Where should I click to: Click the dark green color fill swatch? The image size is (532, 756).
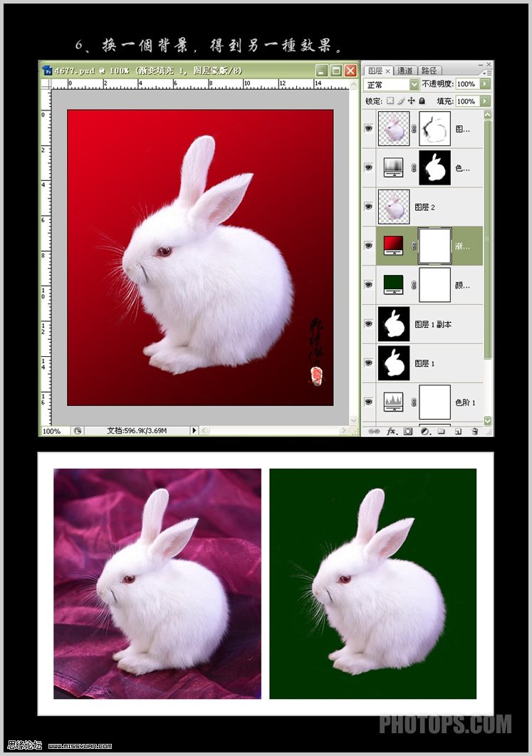point(394,284)
